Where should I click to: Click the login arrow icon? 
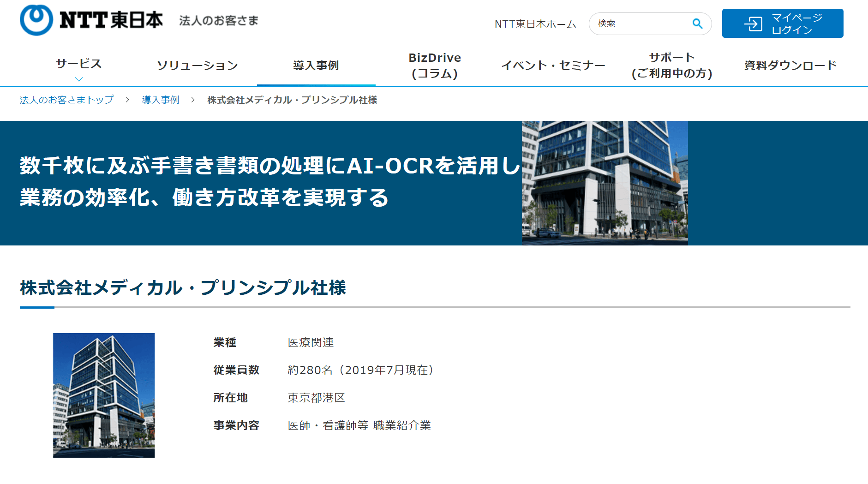[753, 24]
